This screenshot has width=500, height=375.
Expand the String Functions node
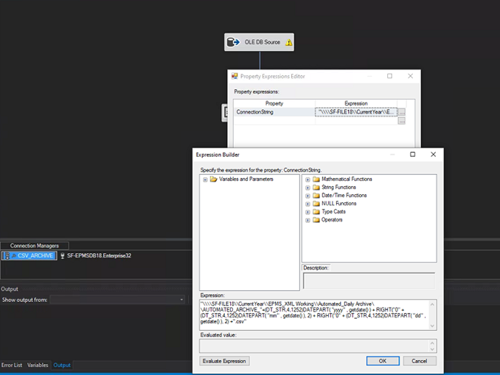pyautogui.click(x=308, y=187)
